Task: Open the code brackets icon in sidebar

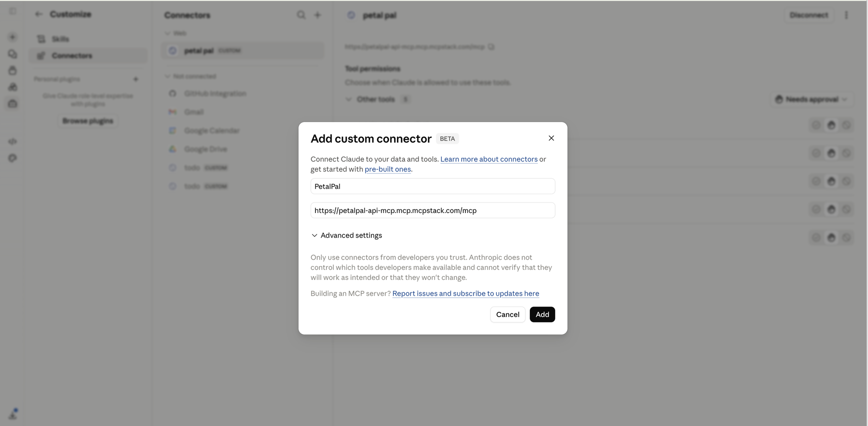Action: pos(13,142)
